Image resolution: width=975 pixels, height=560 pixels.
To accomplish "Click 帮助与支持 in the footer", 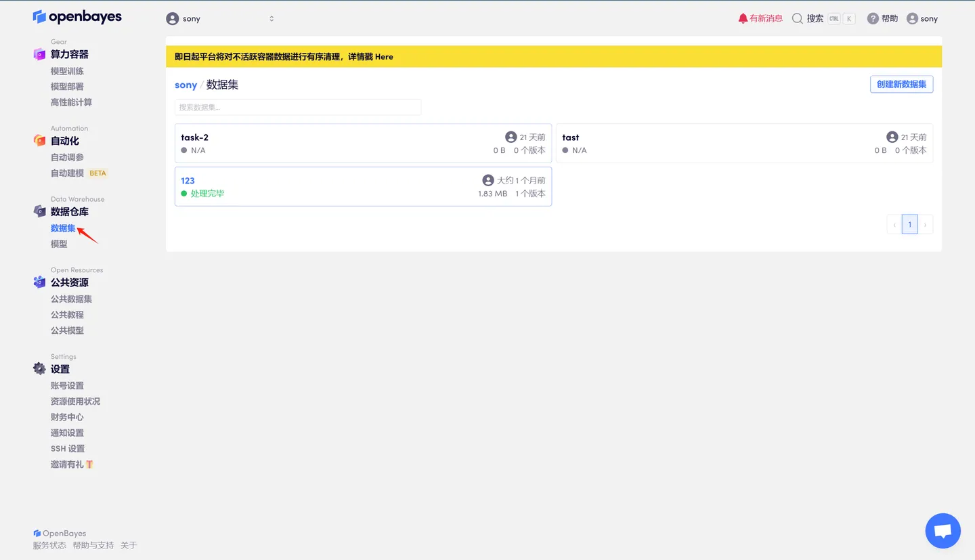I will pyautogui.click(x=93, y=544).
